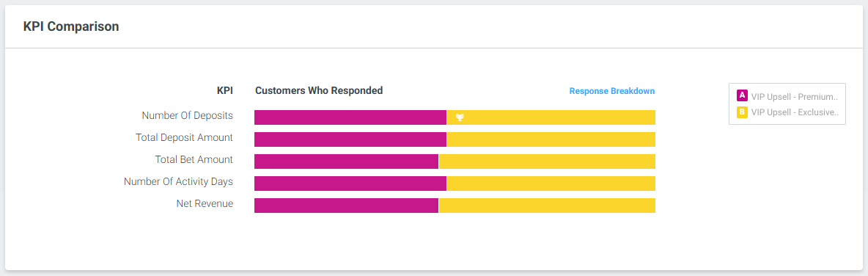Open the Response Breakdown link
Screen dimensions: 868x276
tap(611, 91)
